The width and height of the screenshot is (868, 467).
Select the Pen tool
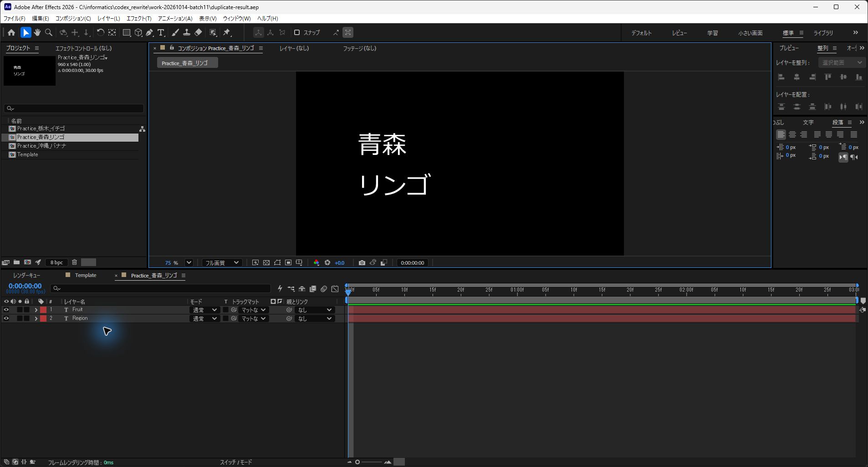tap(149, 32)
